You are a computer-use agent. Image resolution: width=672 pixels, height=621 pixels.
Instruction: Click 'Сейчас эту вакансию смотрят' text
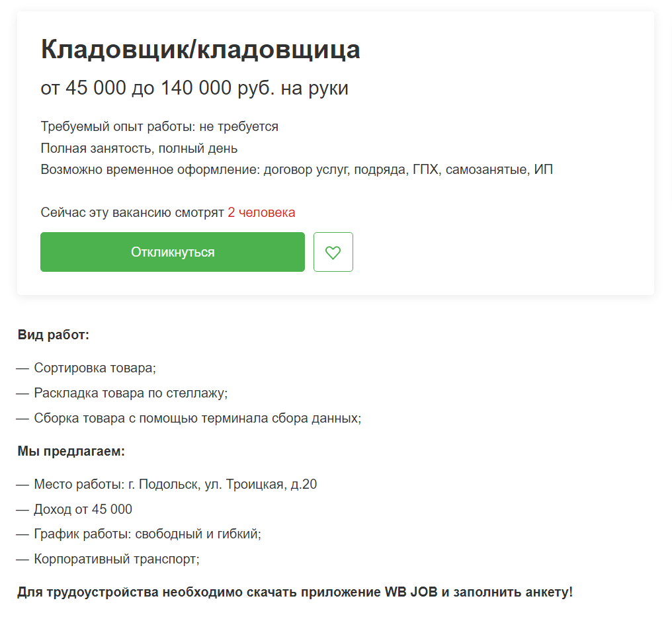tap(132, 212)
